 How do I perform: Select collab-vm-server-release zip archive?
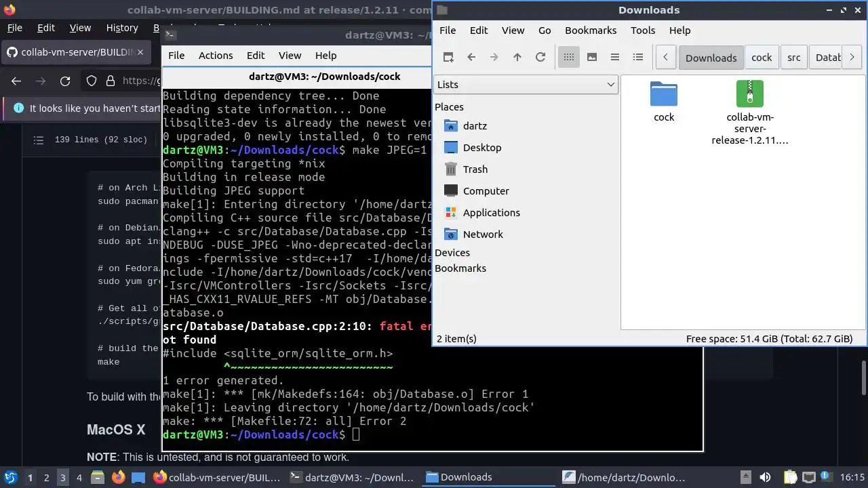pos(750,94)
